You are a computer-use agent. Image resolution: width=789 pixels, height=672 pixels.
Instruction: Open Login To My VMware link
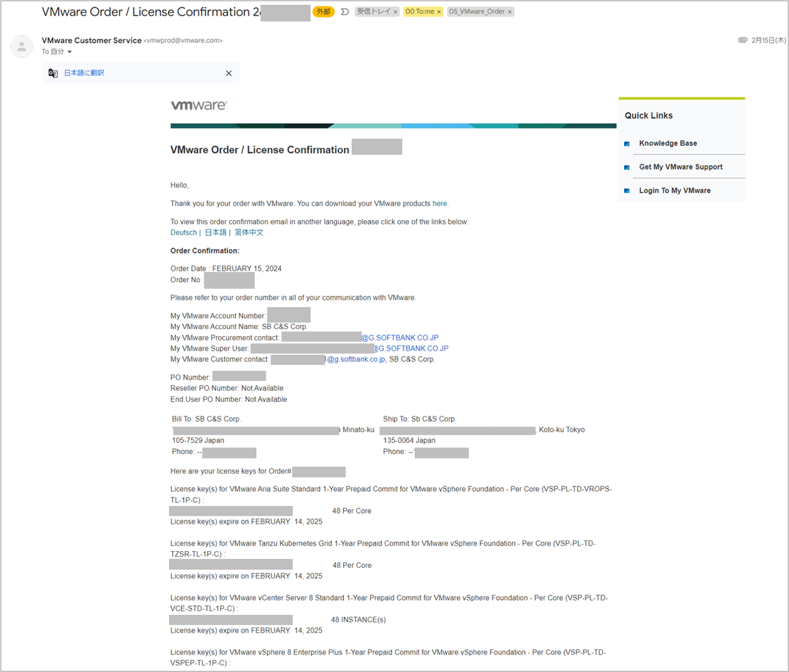(675, 190)
